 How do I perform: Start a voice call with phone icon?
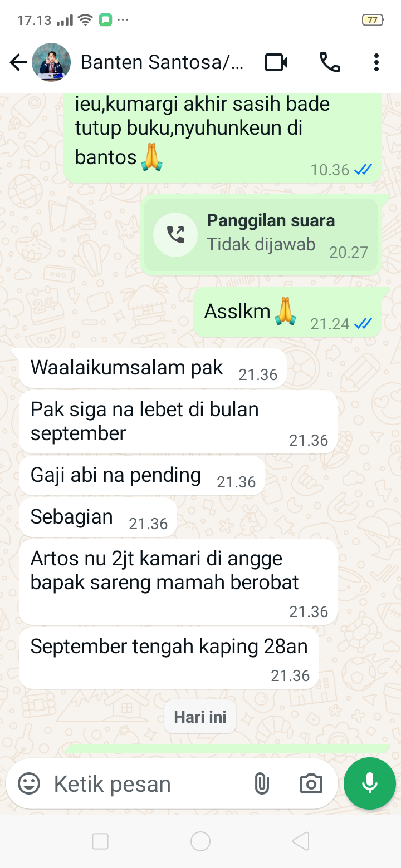(x=329, y=62)
